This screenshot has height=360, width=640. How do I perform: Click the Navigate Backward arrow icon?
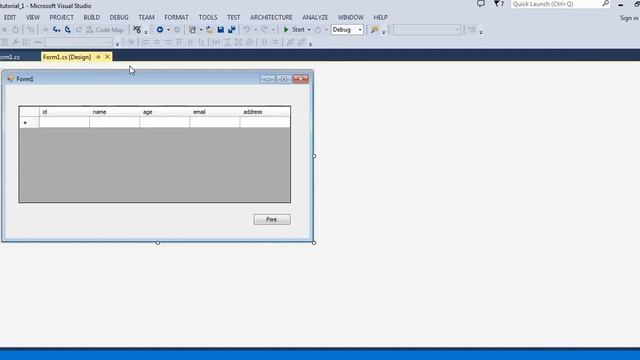pos(160,30)
